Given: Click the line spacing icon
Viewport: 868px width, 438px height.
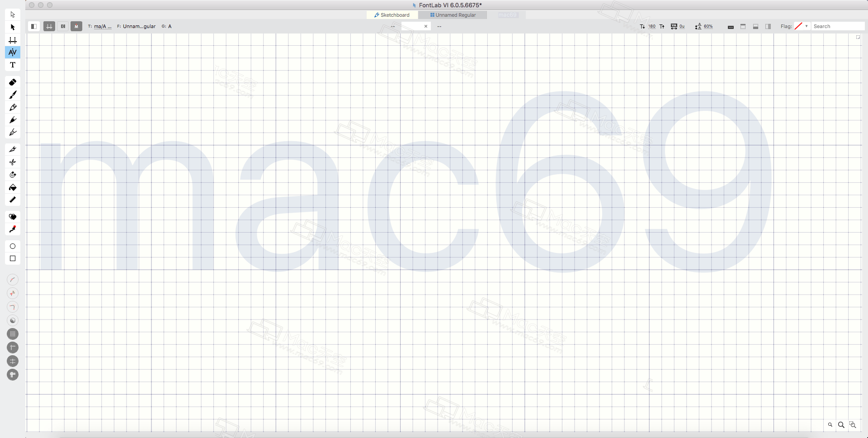Looking at the screenshot, I should [x=698, y=26].
